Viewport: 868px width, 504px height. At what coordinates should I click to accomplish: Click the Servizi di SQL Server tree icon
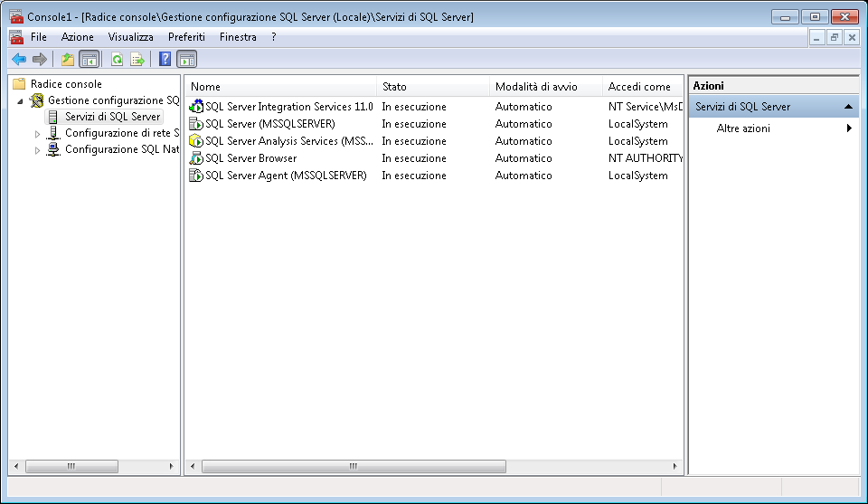pyautogui.click(x=53, y=117)
